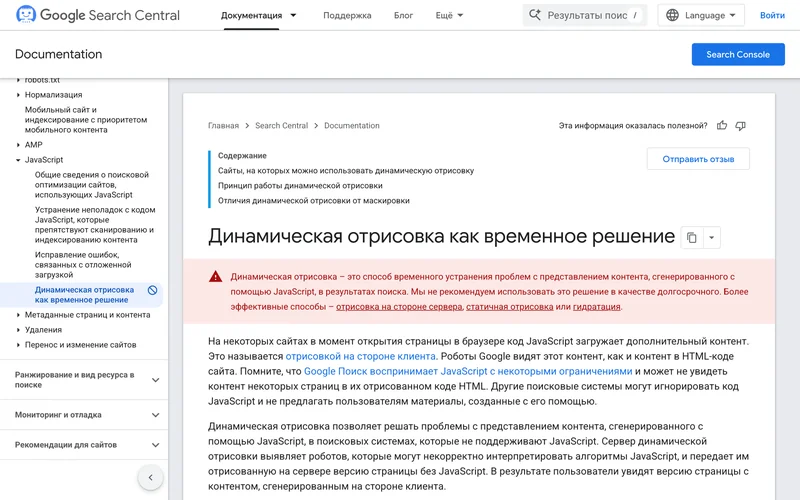800x500 pixels.
Task: Open Мобильный сайт и индексирование sidebar item
Action: click(86, 120)
